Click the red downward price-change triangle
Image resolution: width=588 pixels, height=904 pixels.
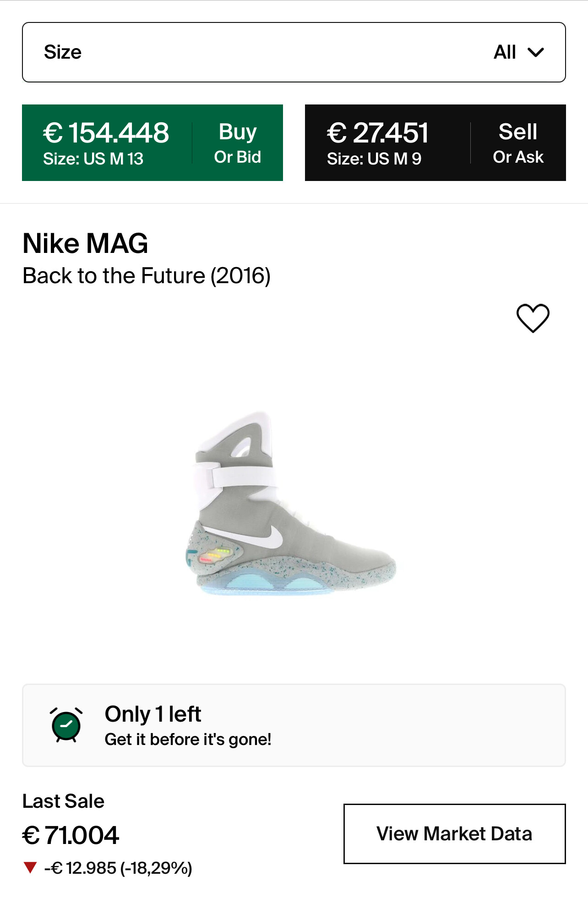[x=30, y=867]
